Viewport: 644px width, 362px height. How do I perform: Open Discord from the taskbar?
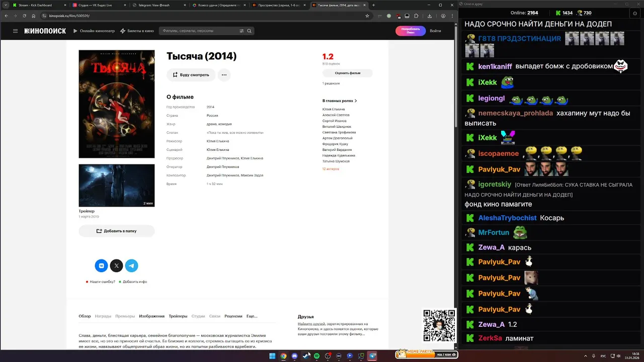click(294, 356)
